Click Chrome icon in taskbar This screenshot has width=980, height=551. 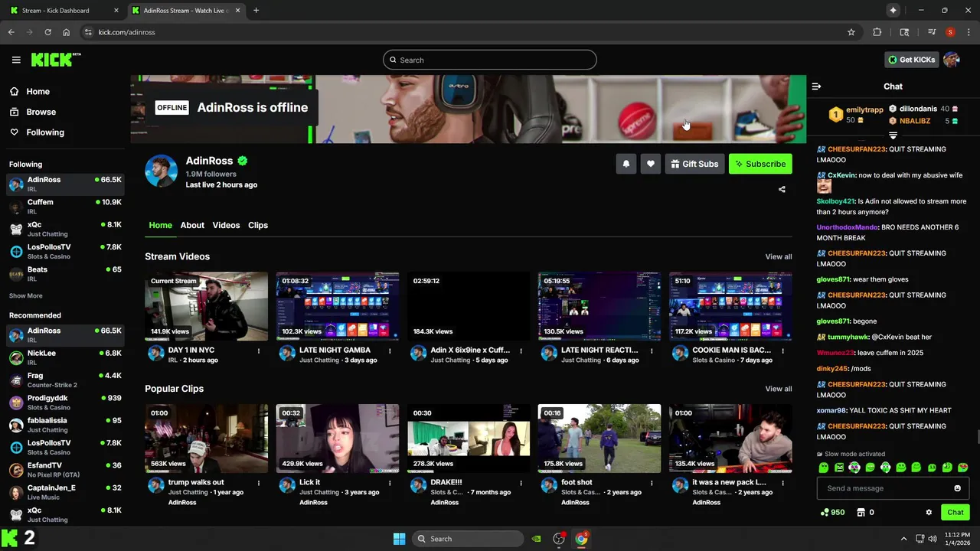(x=581, y=539)
